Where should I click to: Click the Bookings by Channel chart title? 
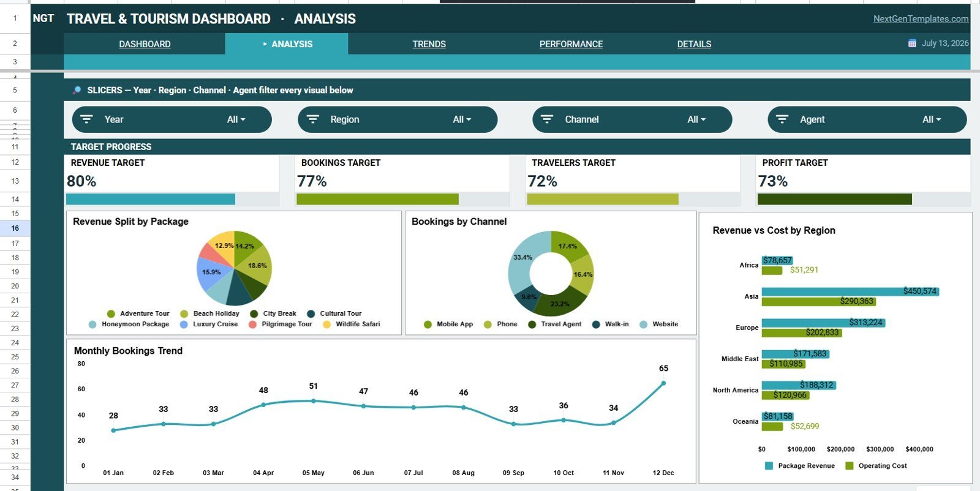point(459,222)
